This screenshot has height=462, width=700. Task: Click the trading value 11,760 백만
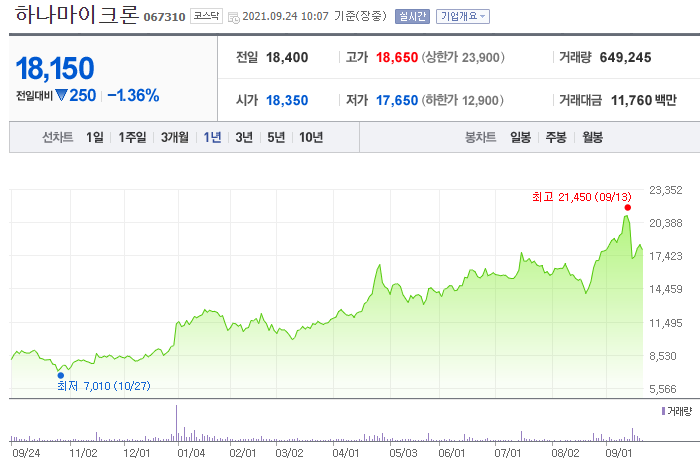(644, 100)
